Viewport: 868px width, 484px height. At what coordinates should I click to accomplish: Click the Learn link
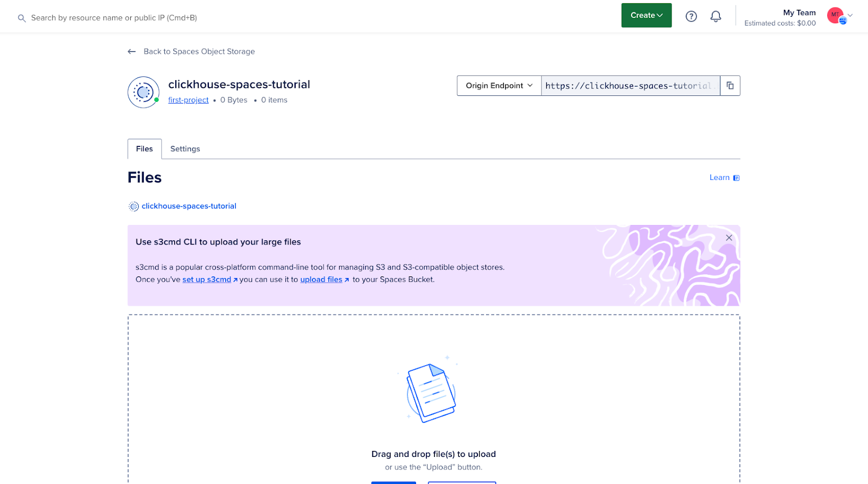click(x=719, y=178)
